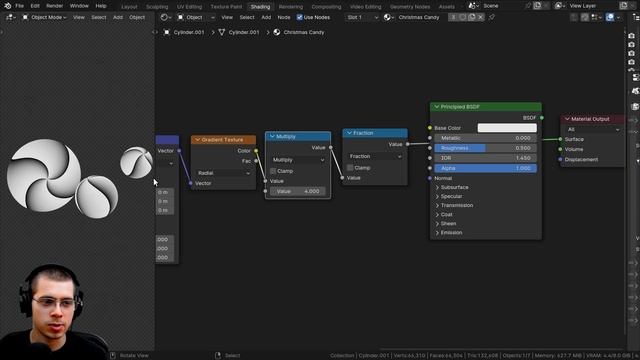Open the Object shader type dropdown

196,17
